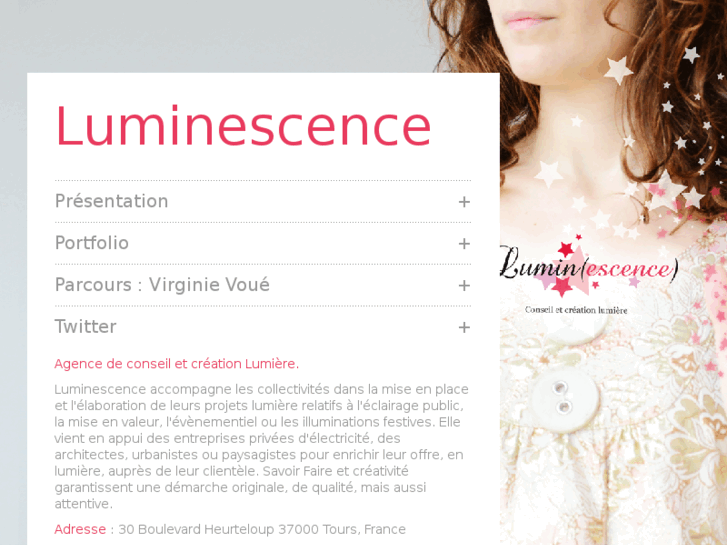
Task: Expand the Portfolio accordion heading
Action: (x=263, y=243)
